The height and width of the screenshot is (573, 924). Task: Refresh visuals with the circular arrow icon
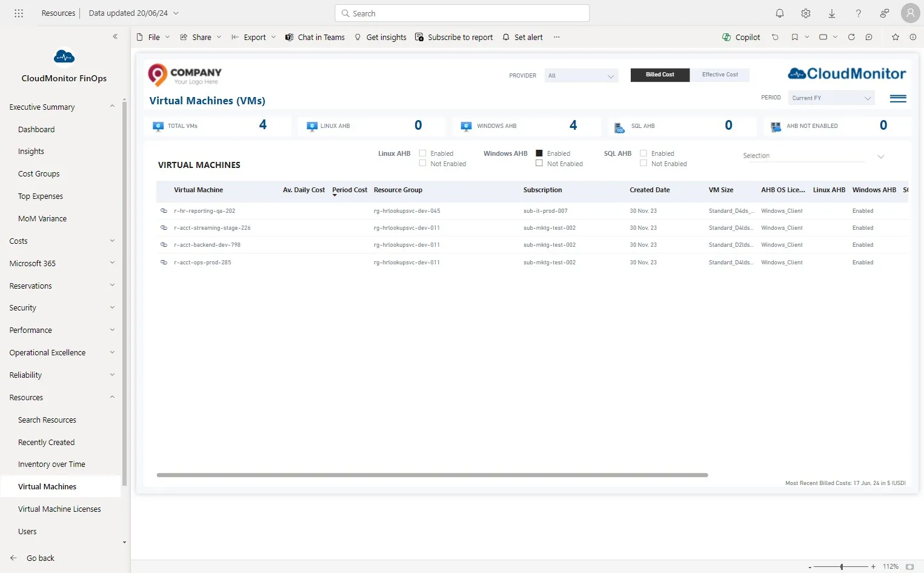coord(851,37)
